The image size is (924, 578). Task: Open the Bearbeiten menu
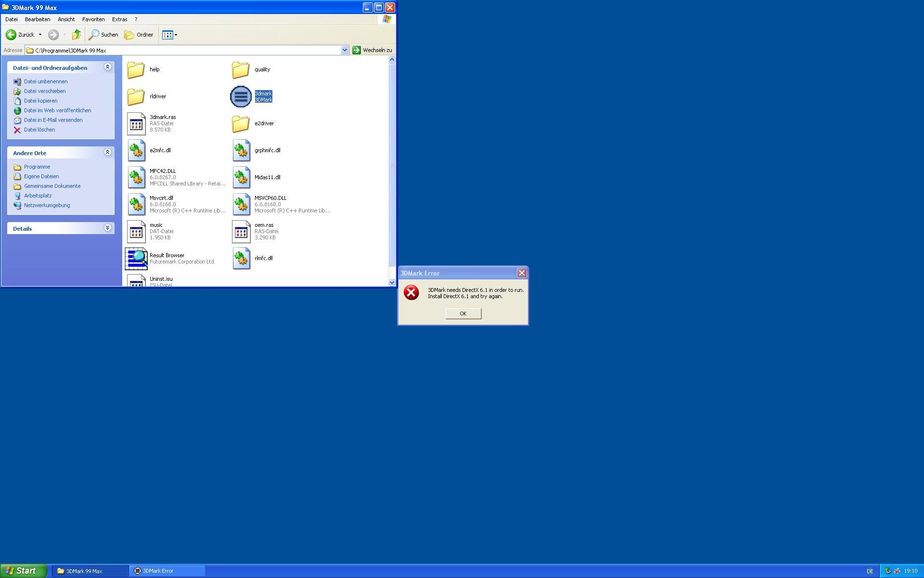click(x=38, y=19)
